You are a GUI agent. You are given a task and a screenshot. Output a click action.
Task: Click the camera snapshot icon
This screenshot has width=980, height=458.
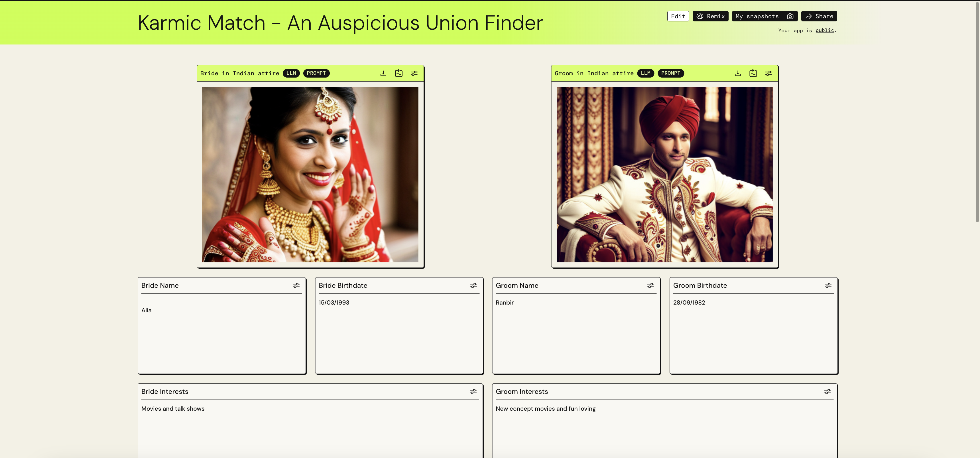[x=790, y=16]
